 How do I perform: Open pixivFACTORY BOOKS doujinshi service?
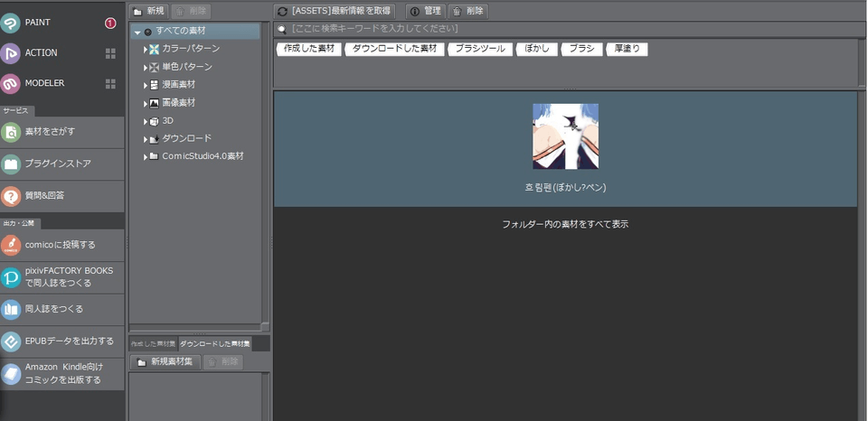point(11,276)
